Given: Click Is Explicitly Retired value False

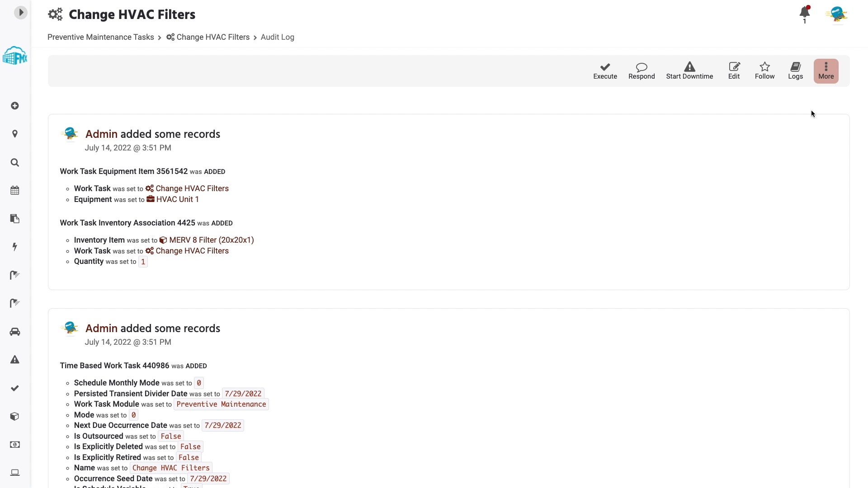Looking at the screenshot, I should [189, 457].
